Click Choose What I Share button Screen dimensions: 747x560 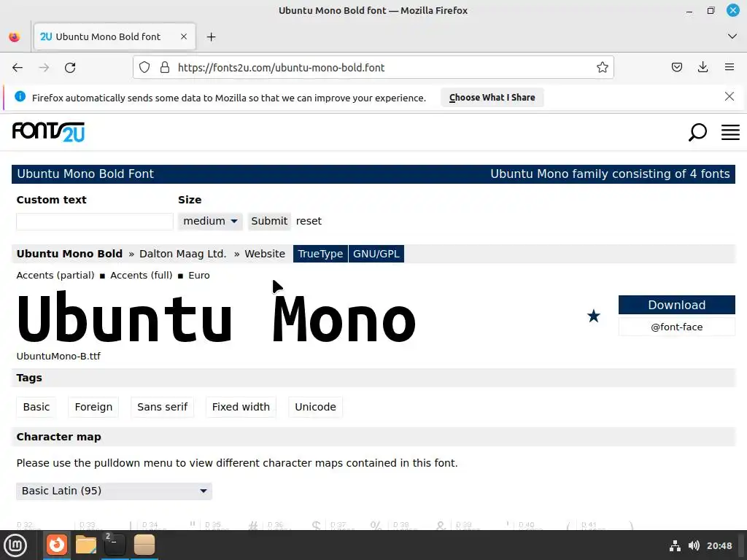492,98
